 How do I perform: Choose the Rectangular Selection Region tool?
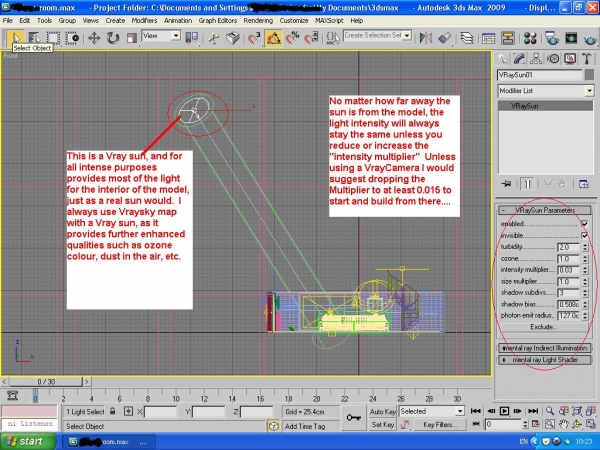[x=53, y=38]
